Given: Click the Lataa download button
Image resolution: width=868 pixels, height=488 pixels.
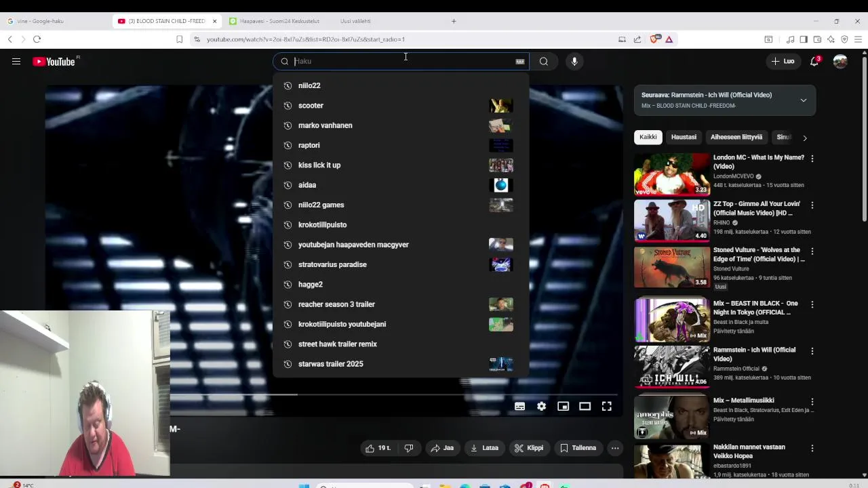Looking at the screenshot, I should pos(484,448).
